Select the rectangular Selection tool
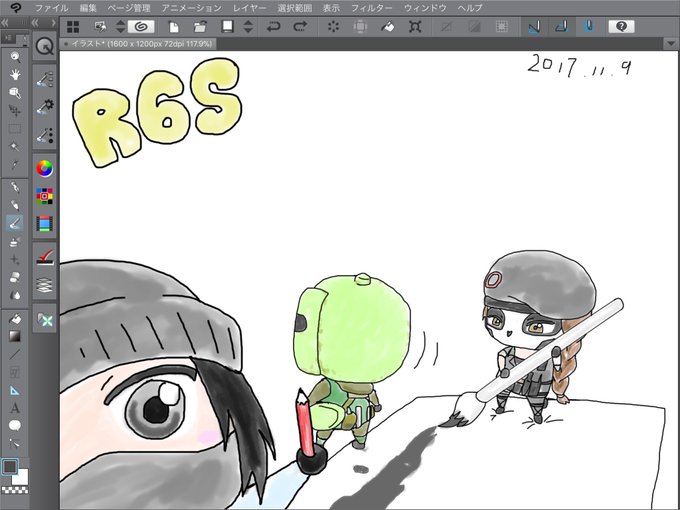Image resolution: width=680 pixels, height=510 pixels. pyautogui.click(x=15, y=129)
